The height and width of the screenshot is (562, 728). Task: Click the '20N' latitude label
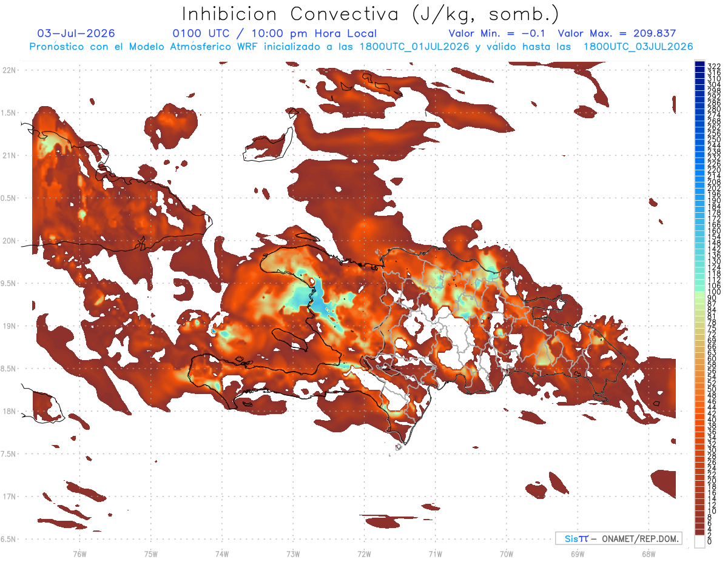click(x=10, y=241)
